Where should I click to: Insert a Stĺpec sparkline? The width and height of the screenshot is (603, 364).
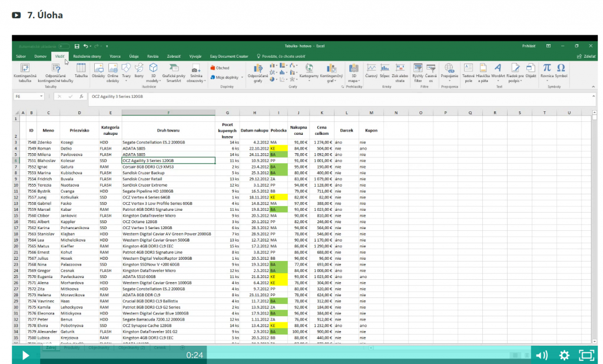385,71
